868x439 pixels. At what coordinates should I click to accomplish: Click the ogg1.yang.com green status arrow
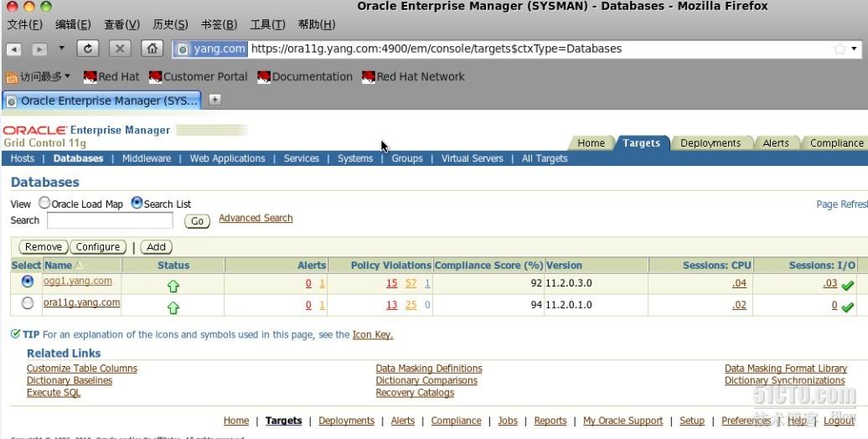click(173, 287)
